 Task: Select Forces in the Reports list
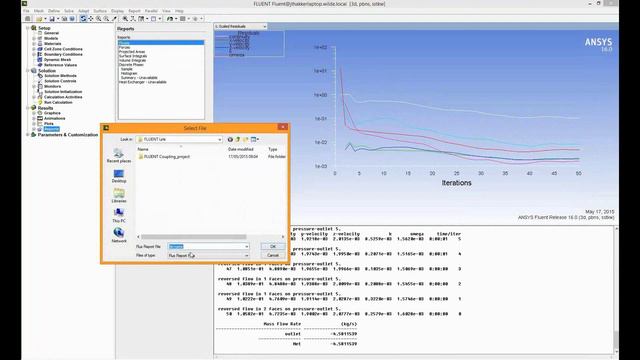(124, 47)
